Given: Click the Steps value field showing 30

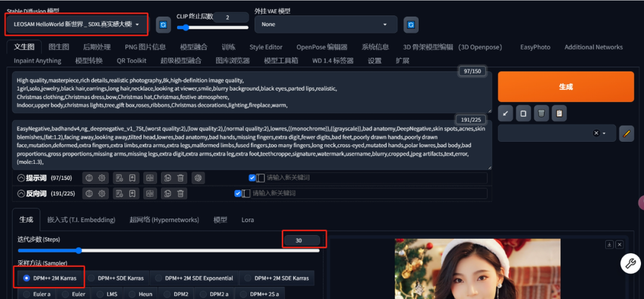Looking at the screenshot, I should (x=302, y=241).
